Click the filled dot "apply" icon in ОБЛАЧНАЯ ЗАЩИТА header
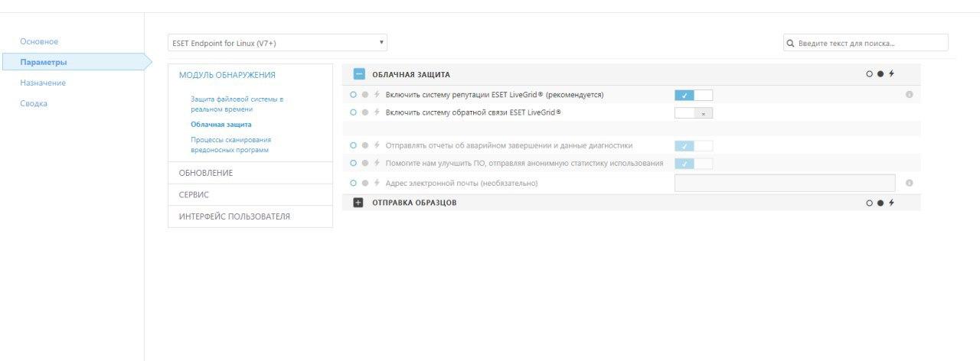Image resolution: width=980 pixels, height=361 pixels. (880, 74)
